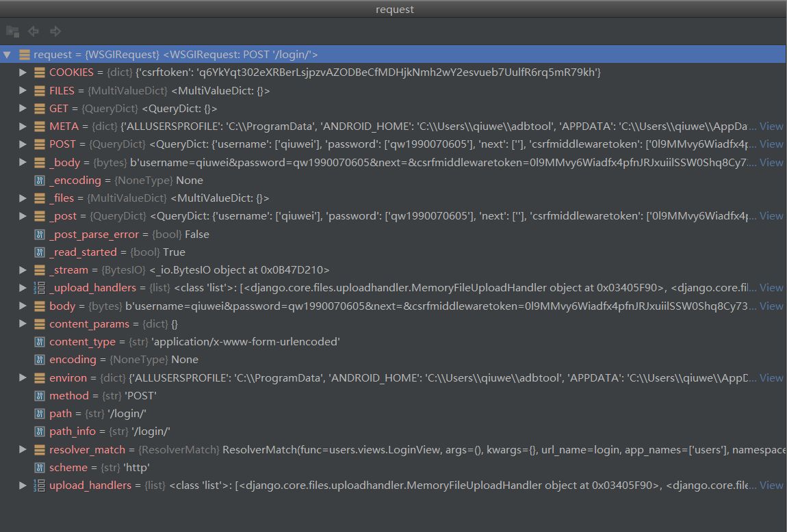
Task: Open View link for META value
Action: (x=771, y=127)
